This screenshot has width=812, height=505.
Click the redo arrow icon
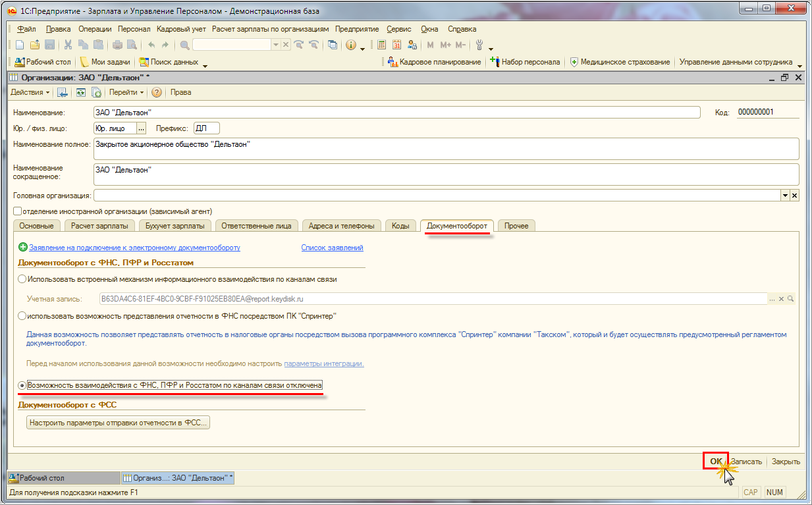[x=165, y=45]
